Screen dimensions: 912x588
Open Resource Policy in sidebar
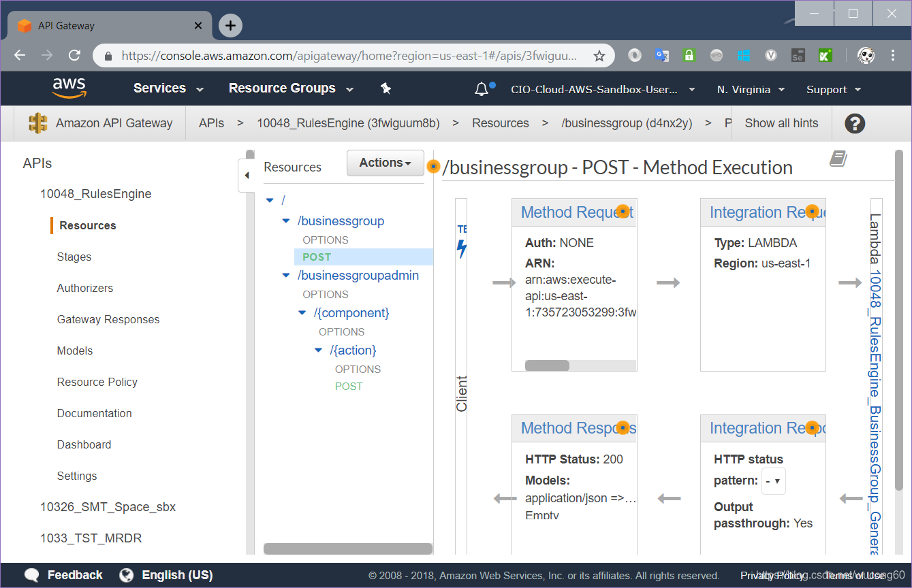(97, 382)
